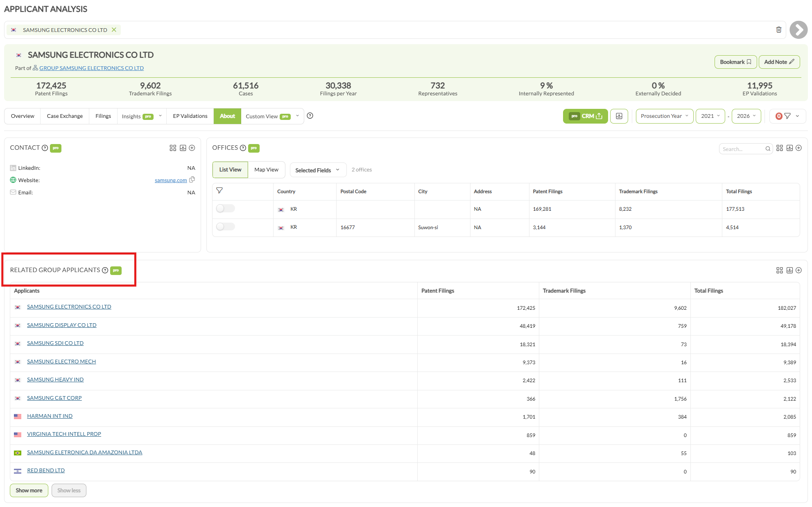Click the green CRM export button
The height and width of the screenshot is (507, 812).
pyautogui.click(x=585, y=116)
